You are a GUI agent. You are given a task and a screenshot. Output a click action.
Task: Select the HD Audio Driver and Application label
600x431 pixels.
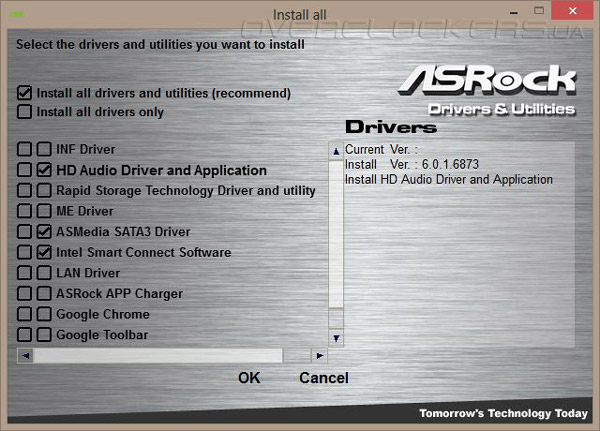pos(161,170)
